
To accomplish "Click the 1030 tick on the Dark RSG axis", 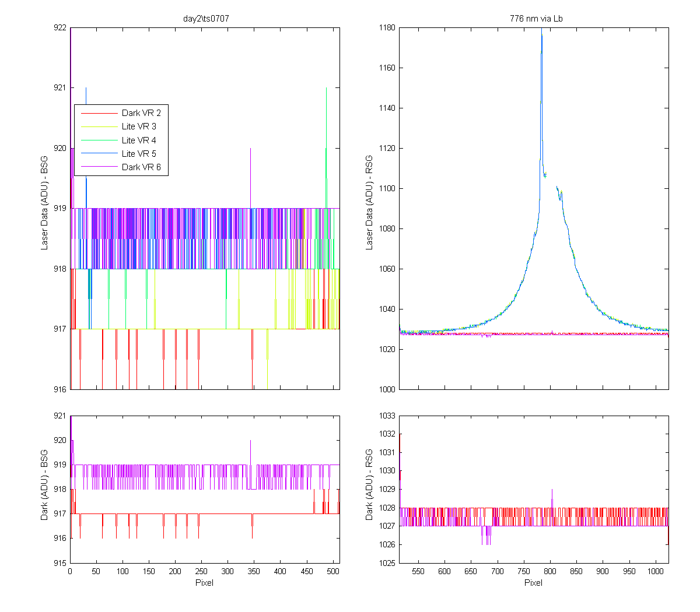I will pyautogui.click(x=387, y=471).
